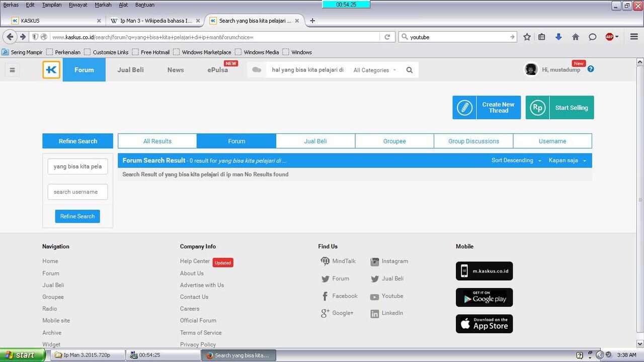Click the Rp Start Selling icon
The width and height of the screenshot is (644, 362).
click(x=538, y=108)
